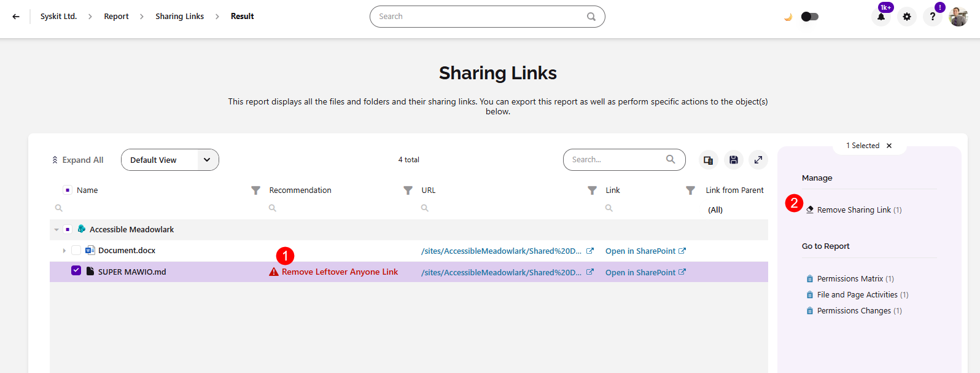980x373 pixels.
Task: Open help via the question mark icon
Action: point(932,17)
